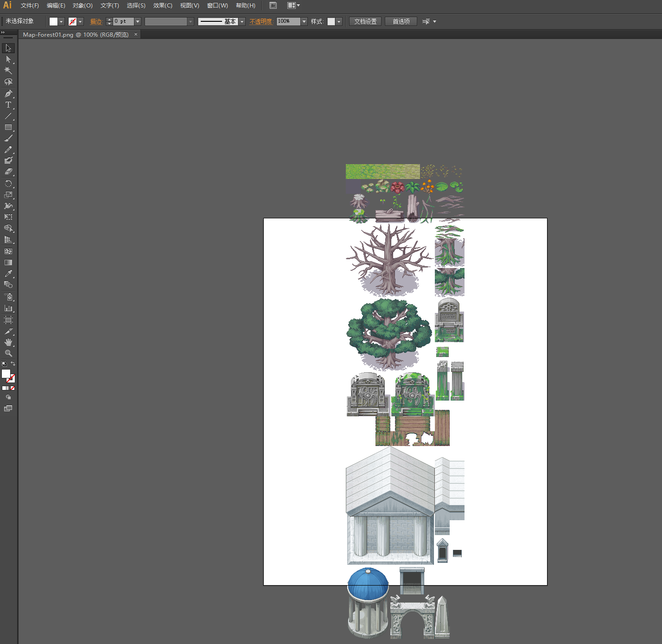Open the arrange documents dropdown
This screenshot has width=662, height=644.
tap(294, 6)
